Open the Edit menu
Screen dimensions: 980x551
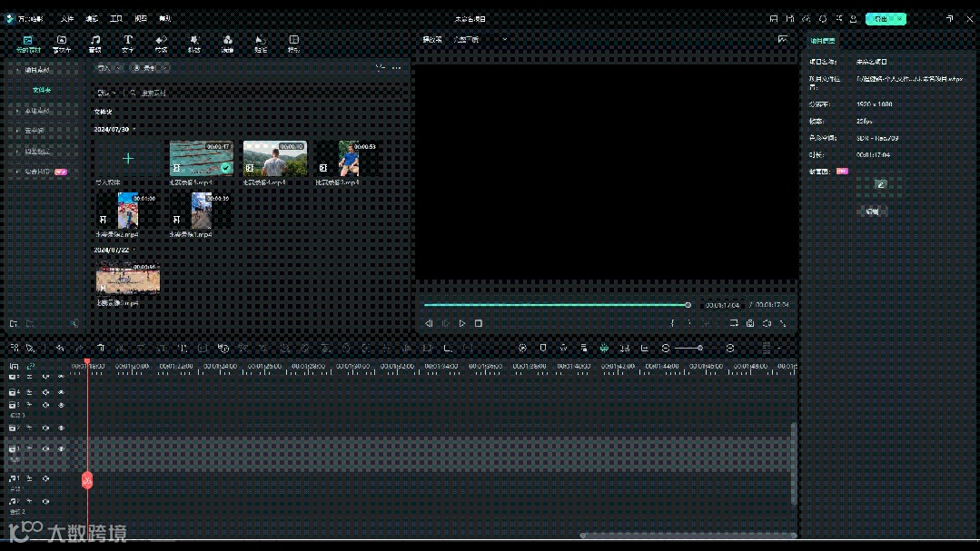click(x=92, y=19)
